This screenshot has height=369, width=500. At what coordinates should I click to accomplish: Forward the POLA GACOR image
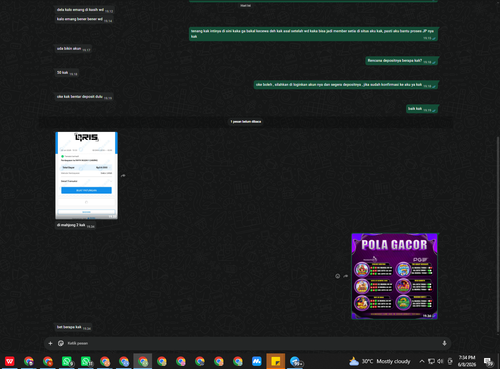tap(346, 276)
